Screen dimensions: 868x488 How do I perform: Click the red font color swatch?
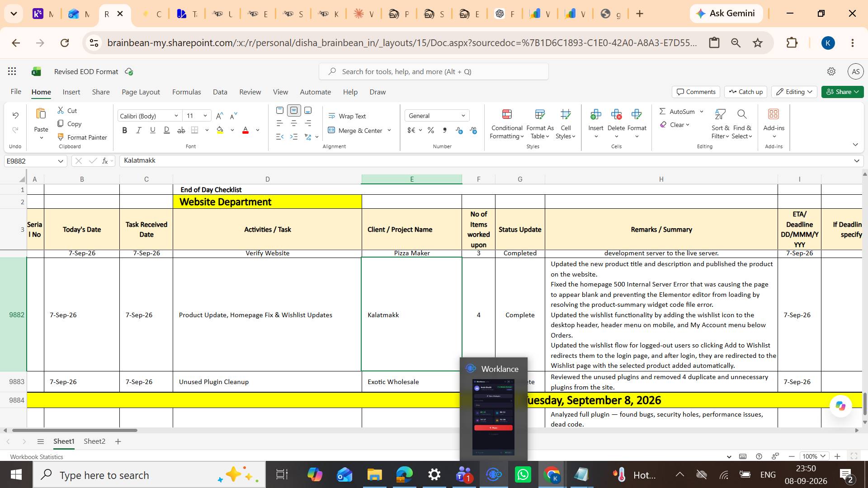(245, 130)
